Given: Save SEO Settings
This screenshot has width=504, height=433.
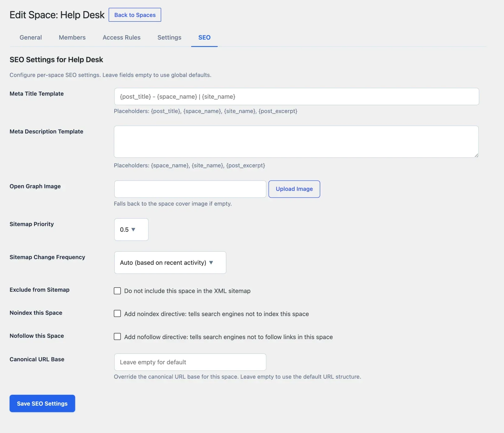Looking at the screenshot, I should point(42,403).
